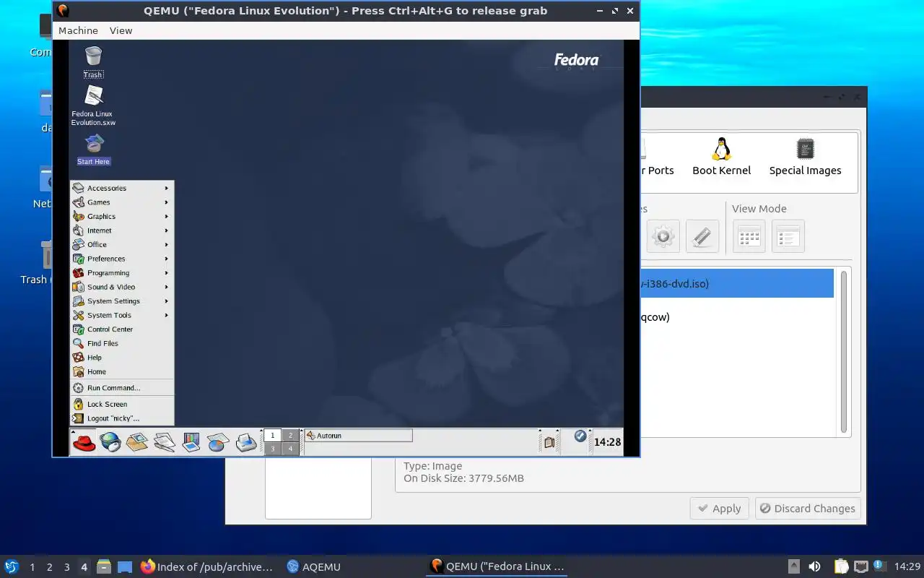
Task: Open the email client envelope icon in Fedora panel
Action: [x=137, y=441]
